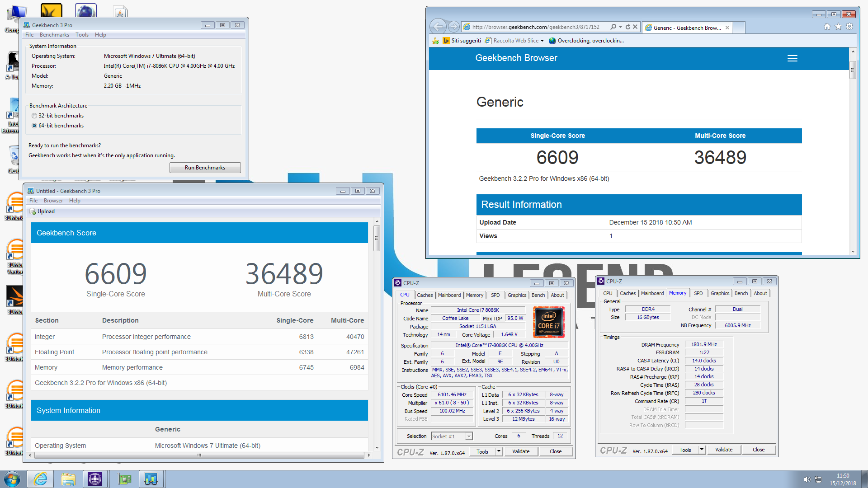Click the Intel Core i7 logo in CPU-Z

(x=549, y=322)
